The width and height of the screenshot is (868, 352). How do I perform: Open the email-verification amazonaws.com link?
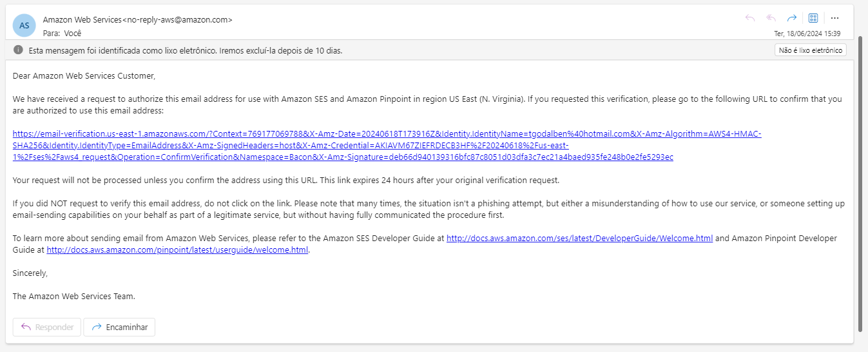coord(387,145)
